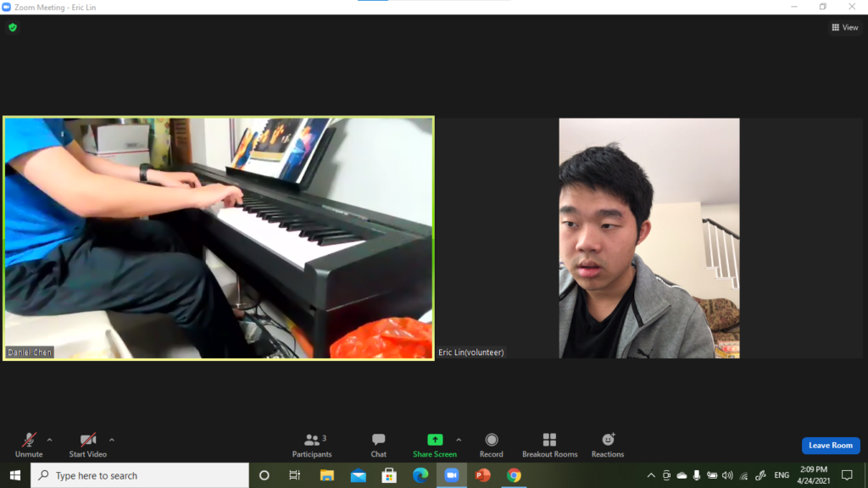Show hidden system tray icons

click(651, 475)
